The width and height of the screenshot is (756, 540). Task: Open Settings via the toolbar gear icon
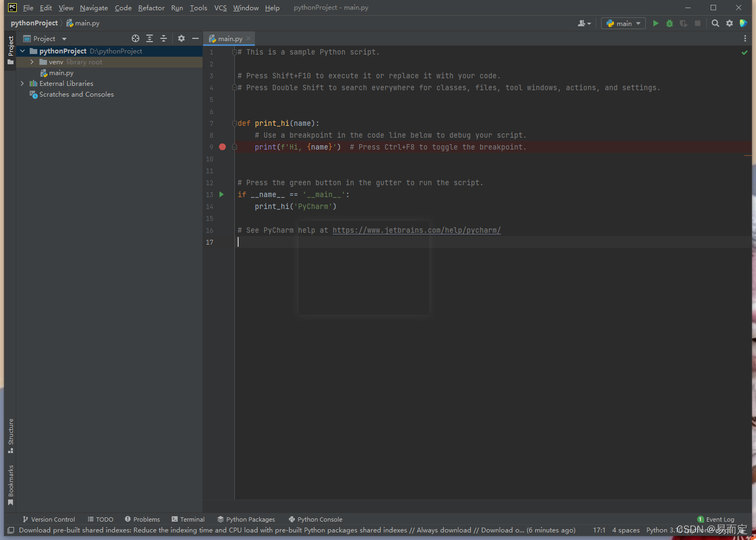coord(729,23)
